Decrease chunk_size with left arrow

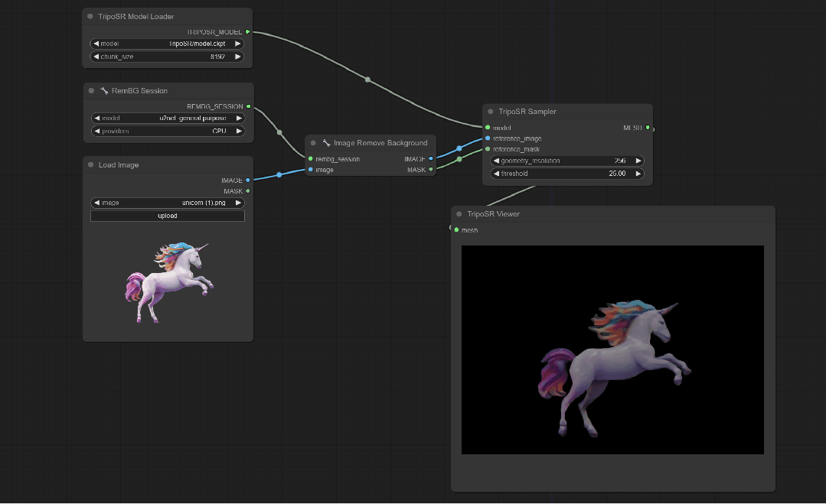coord(96,57)
